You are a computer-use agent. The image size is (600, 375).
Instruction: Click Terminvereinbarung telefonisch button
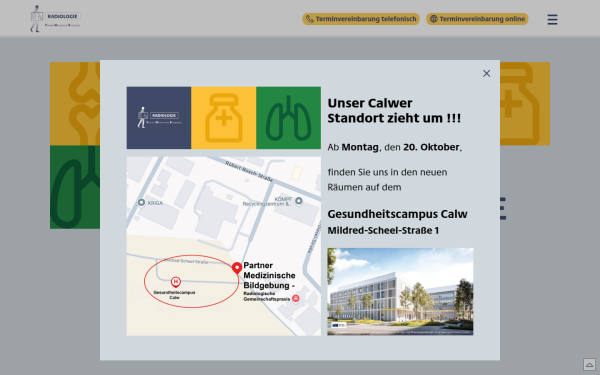(361, 19)
